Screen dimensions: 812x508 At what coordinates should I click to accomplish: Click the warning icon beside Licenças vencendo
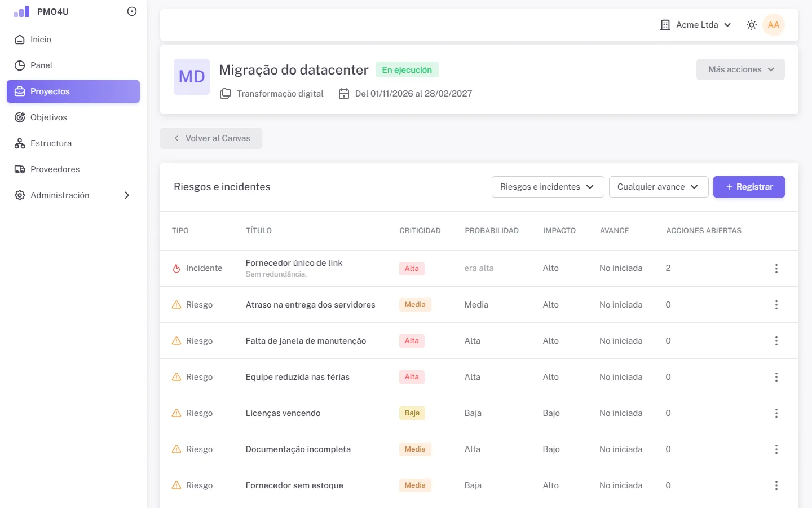pos(176,413)
